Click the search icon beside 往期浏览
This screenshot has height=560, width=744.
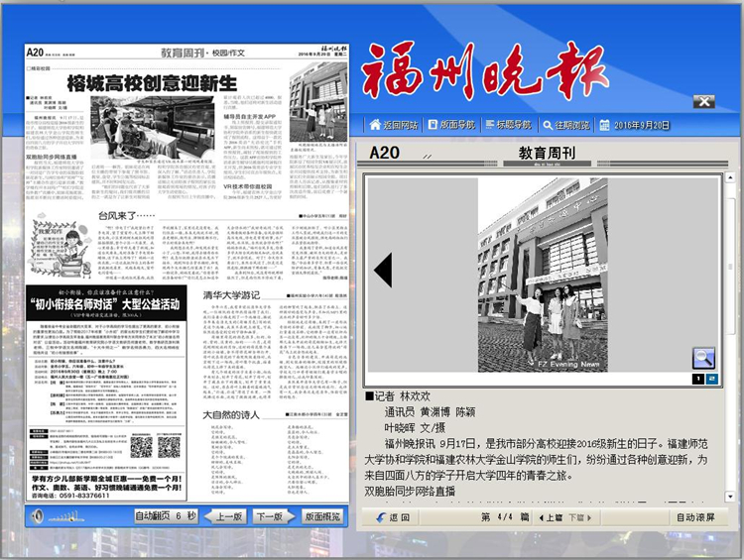548,125
